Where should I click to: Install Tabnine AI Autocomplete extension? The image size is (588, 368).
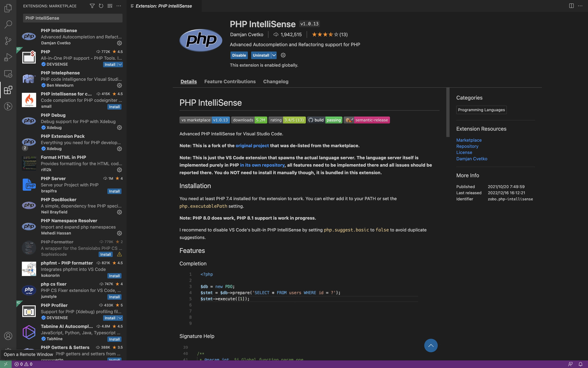click(114, 339)
